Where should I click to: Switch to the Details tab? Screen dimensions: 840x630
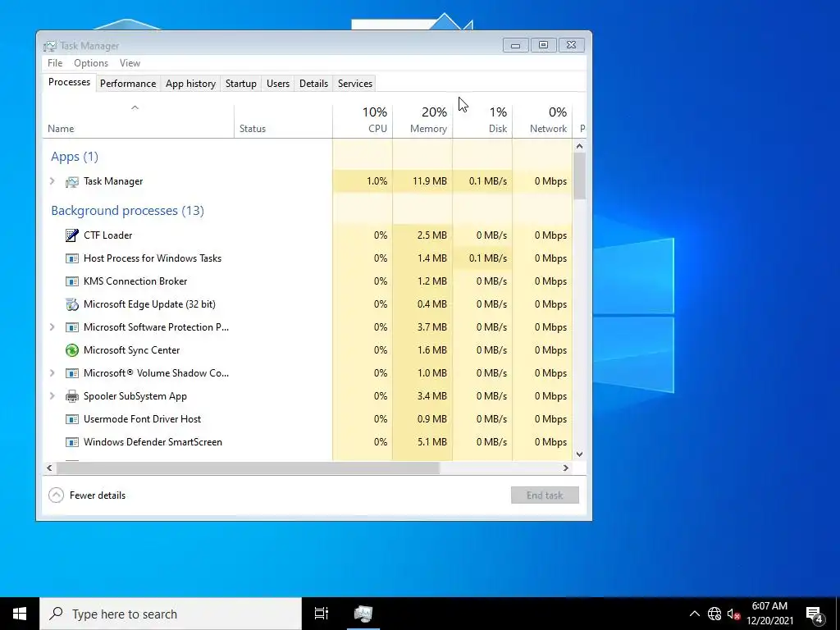[313, 84]
